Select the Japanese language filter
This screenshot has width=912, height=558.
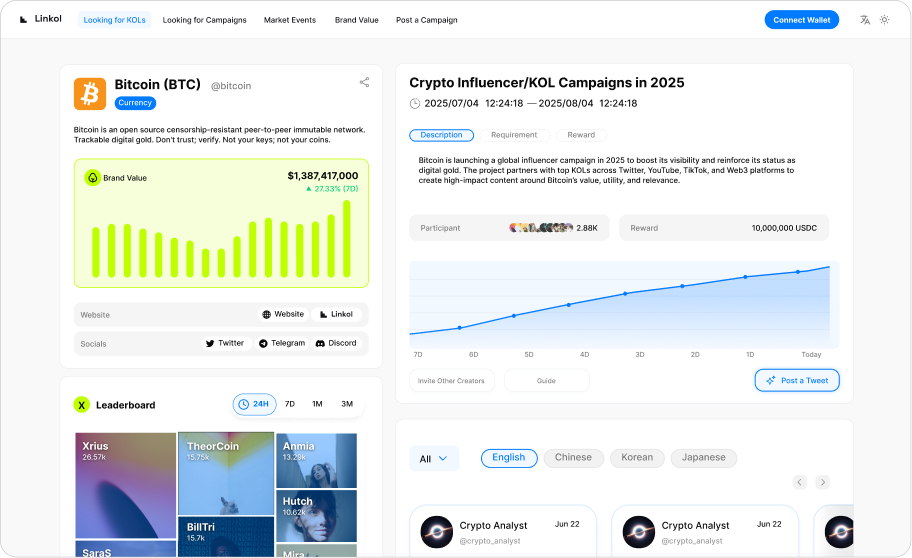(x=704, y=458)
